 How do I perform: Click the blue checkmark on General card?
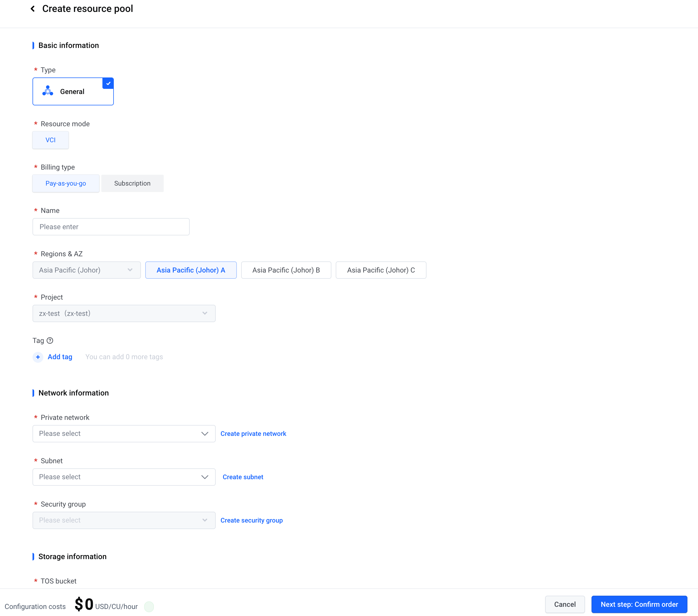click(x=108, y=83)
